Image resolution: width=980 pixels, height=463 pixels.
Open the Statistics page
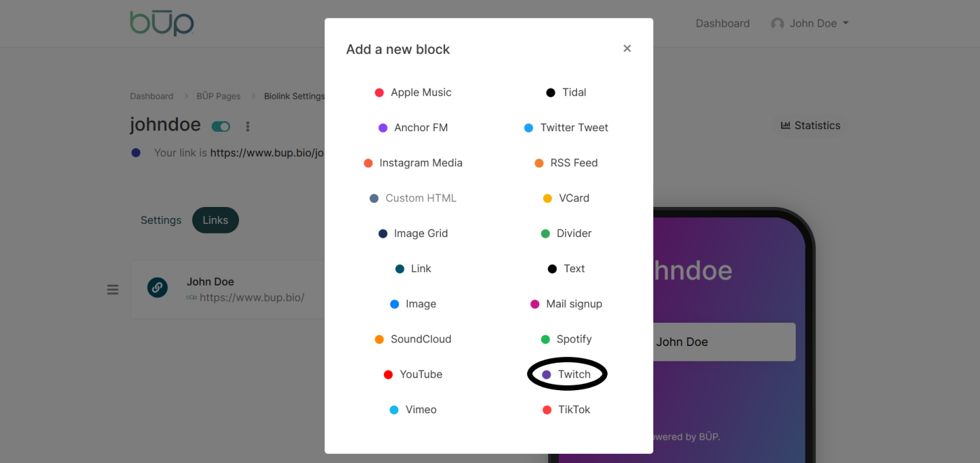810,126
